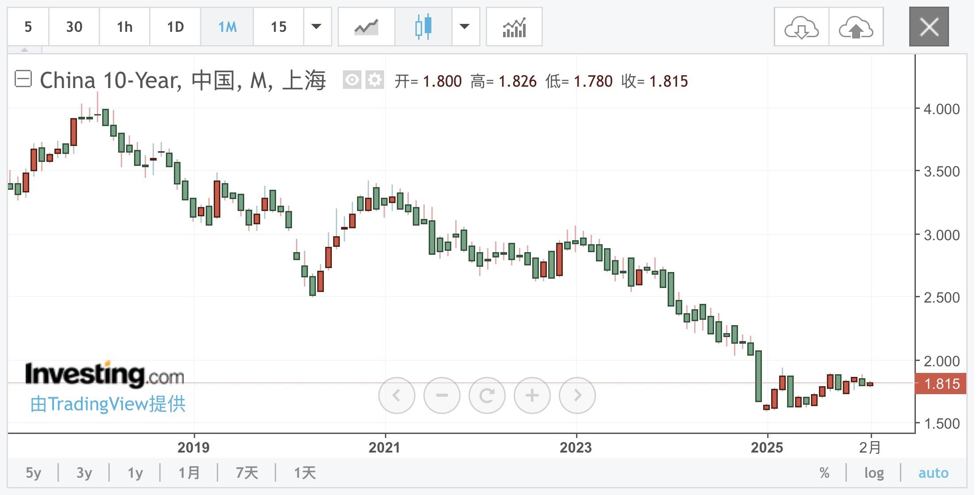The image size is (980, 495).
Task: Click the download-from-cloud chart icon
Action: tap(801, 27)
